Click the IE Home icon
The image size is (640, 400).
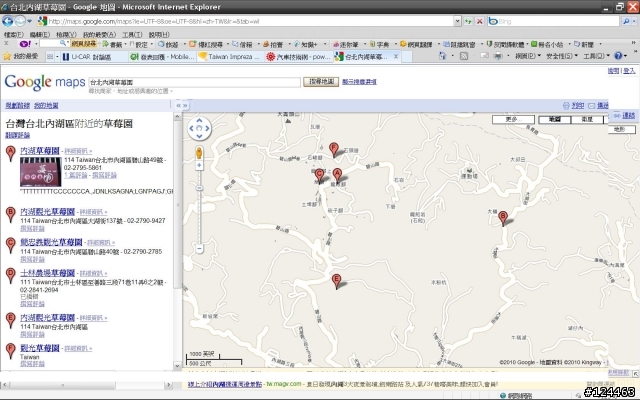pos(443,56)
